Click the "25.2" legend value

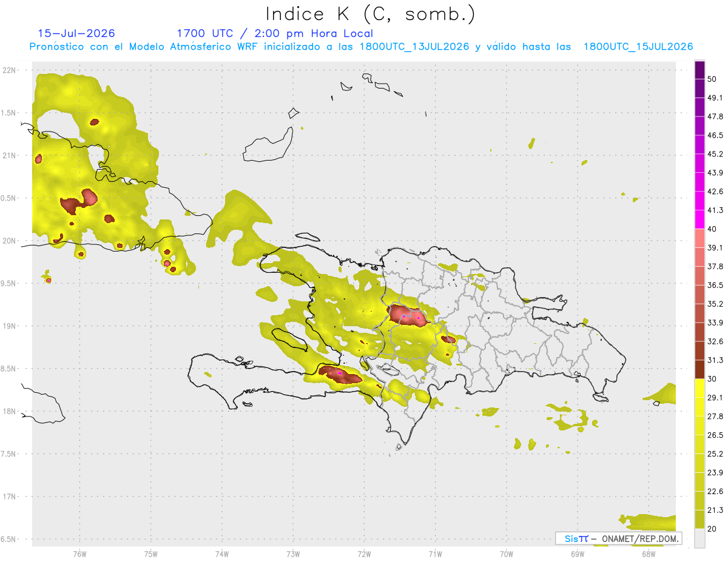coord(715,454)
